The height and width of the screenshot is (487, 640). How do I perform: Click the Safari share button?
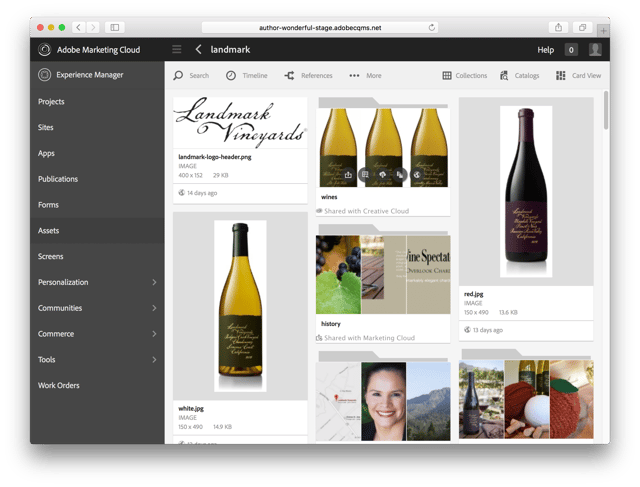(x=558, y=27)
